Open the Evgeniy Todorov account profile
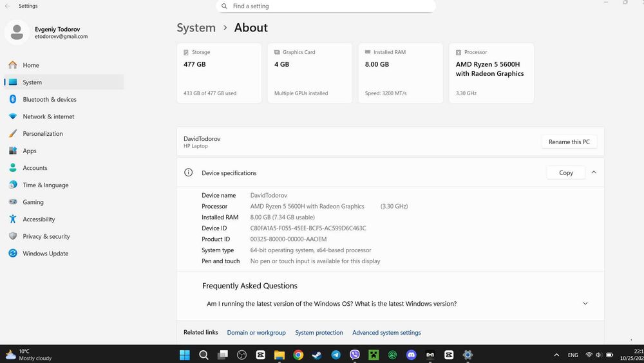 (x=46, y=32)
